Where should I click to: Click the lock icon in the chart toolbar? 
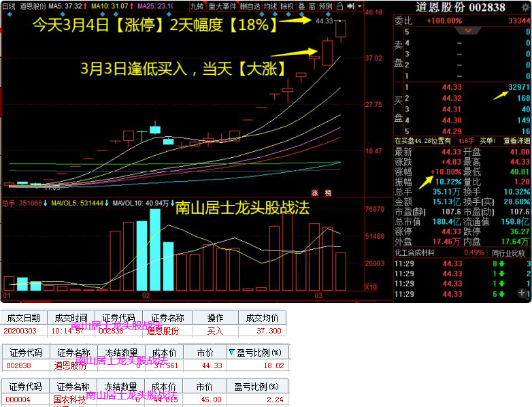tap(340, 6)
